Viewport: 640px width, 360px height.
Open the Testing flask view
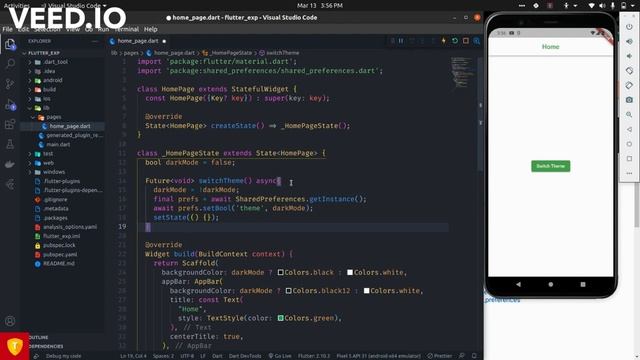(10, 144)
